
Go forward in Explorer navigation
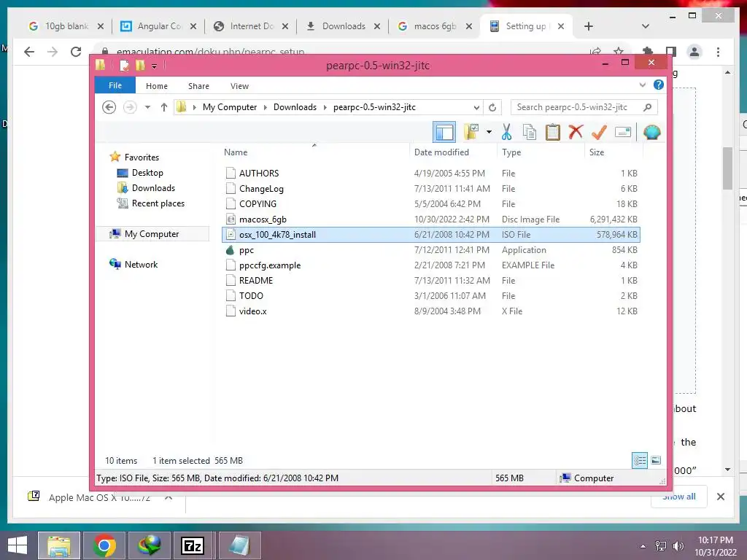pyautogui.click(x=130, y=107)
